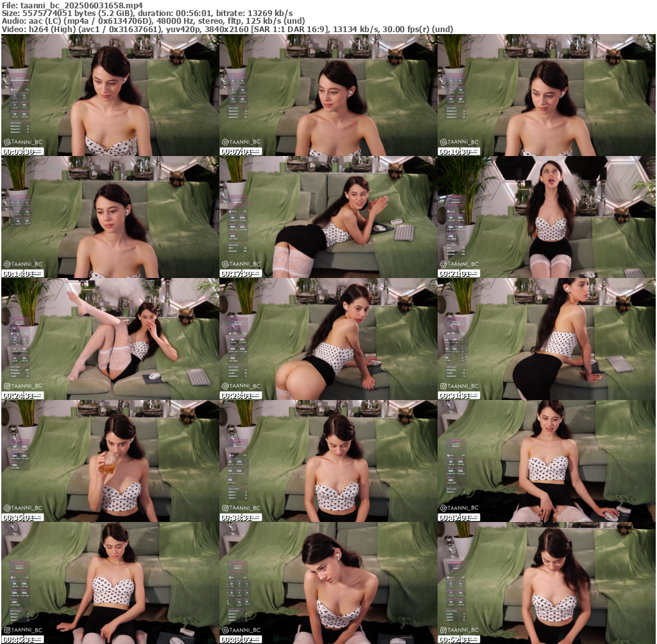Pick the thumbnail stamped 00:31:31
Image resolution: width=657 pixels, height=644 pixels.
547,339
